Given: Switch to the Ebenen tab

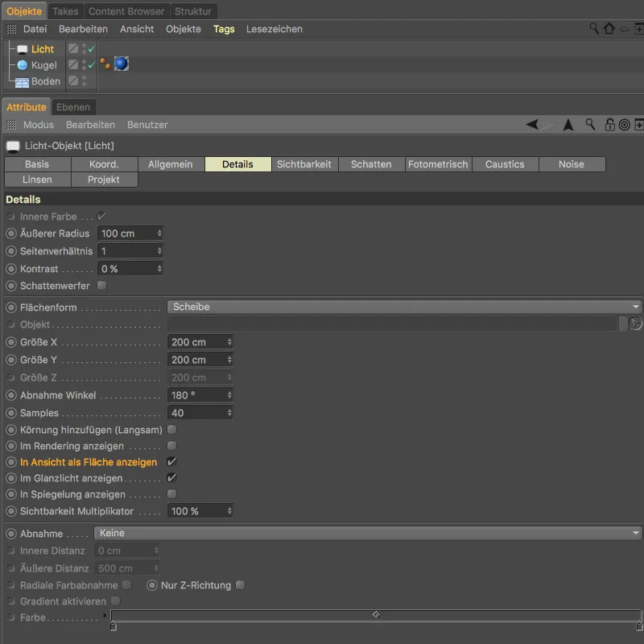Looking at the screenshot, I should click(73, 107).
